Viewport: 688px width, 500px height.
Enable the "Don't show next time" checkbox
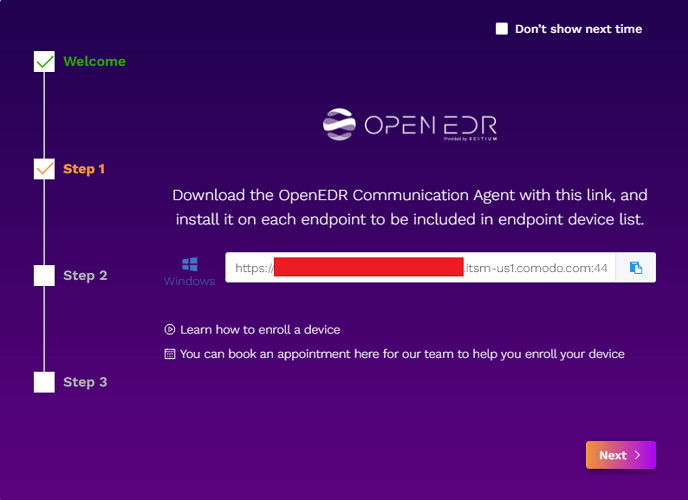[502, 29]
